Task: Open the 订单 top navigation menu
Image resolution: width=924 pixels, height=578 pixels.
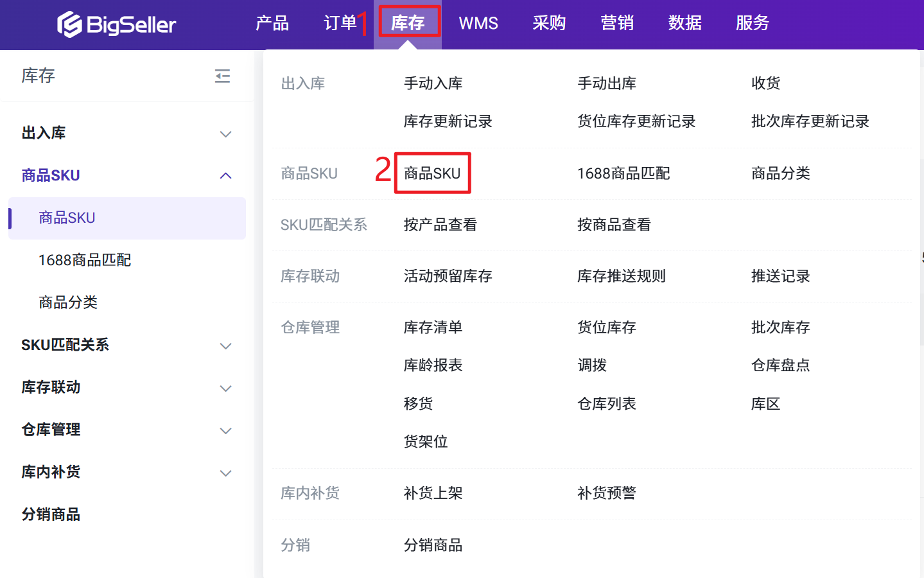Action: tap(340, 23)
